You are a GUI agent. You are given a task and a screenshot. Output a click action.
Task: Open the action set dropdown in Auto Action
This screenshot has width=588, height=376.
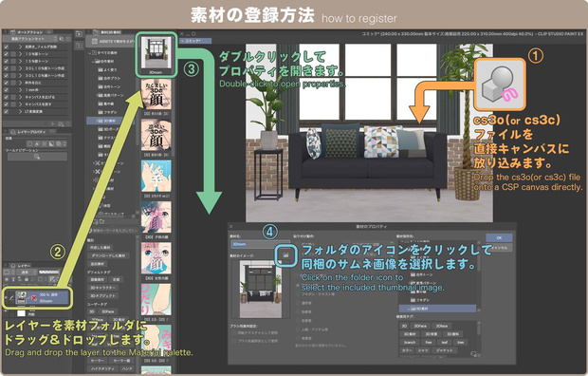(33, 39)
